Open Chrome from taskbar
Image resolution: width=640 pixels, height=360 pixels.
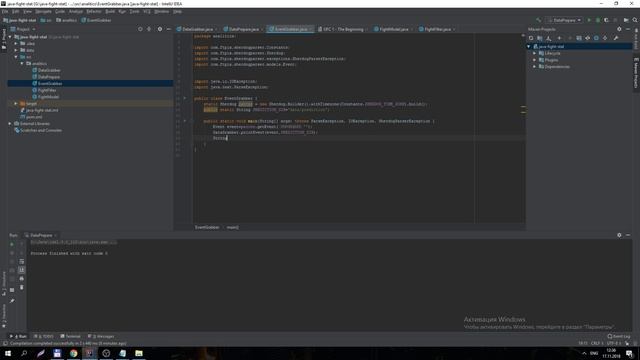coord(73,353)
